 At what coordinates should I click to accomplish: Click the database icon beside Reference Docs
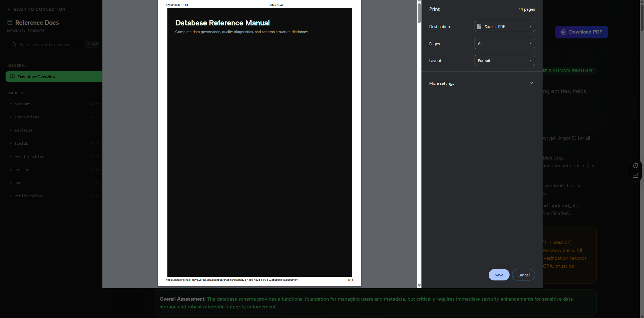(10, 22)
